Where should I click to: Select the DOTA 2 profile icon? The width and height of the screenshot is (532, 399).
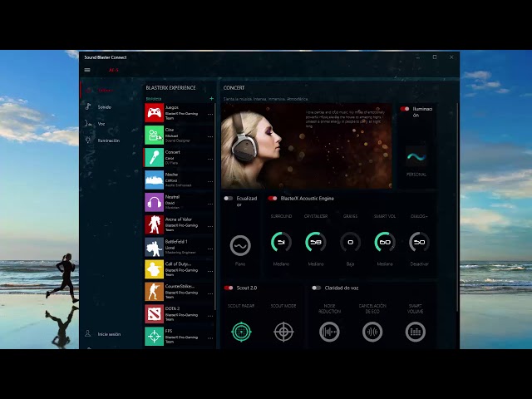pyautogui.click(x=154, y=314)
